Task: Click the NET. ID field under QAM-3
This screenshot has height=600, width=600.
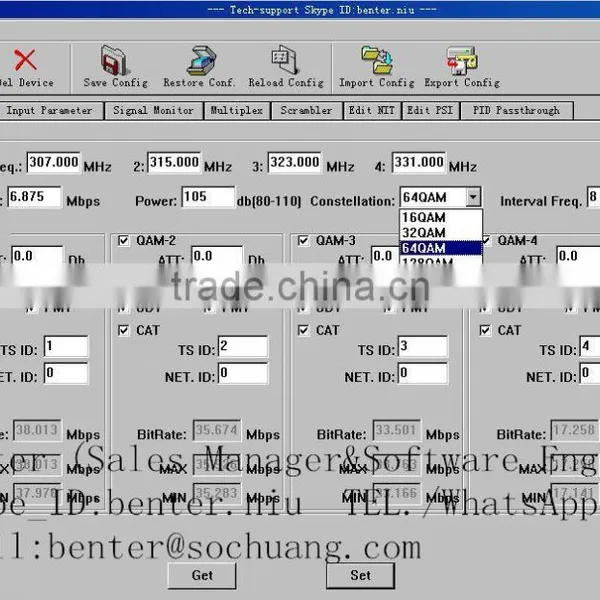Action: tap(422, 373)
